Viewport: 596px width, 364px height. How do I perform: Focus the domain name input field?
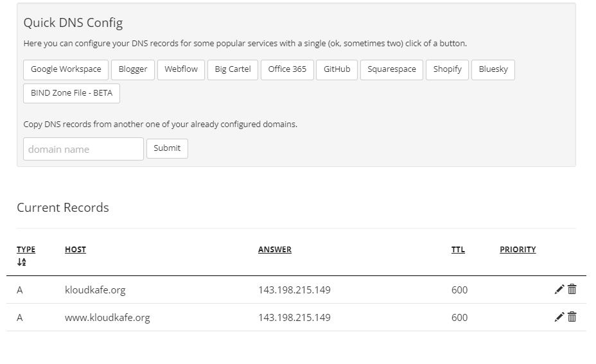[83, 149]
